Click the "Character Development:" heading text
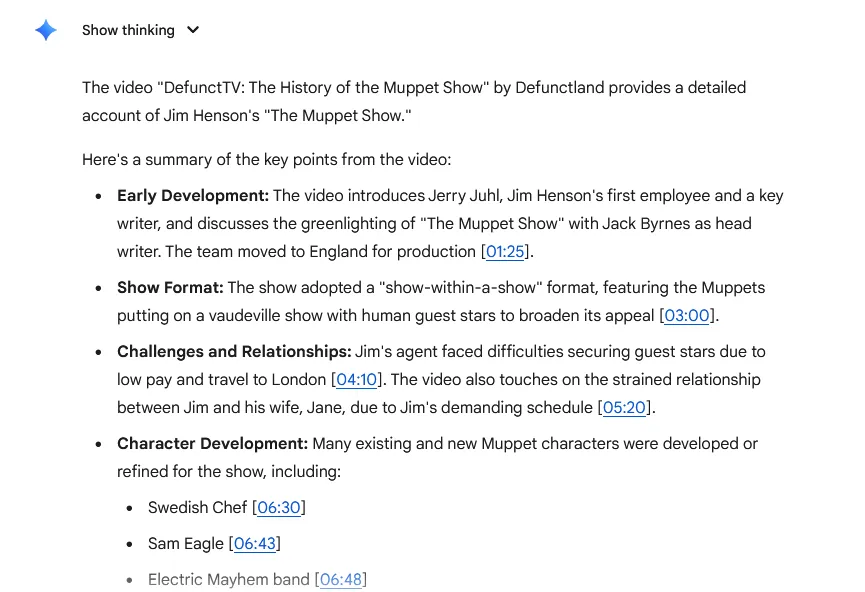 [212, 444]
